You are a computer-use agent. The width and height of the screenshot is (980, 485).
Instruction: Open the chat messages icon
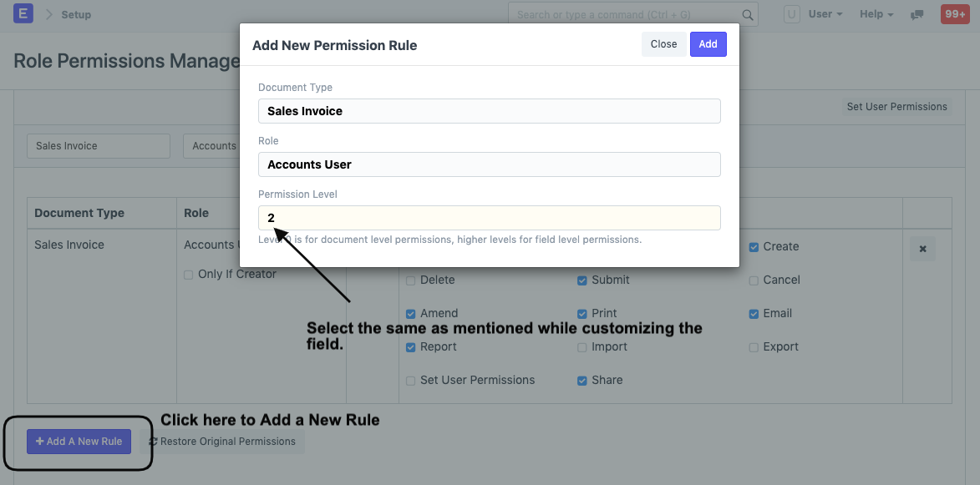point(917,15)
